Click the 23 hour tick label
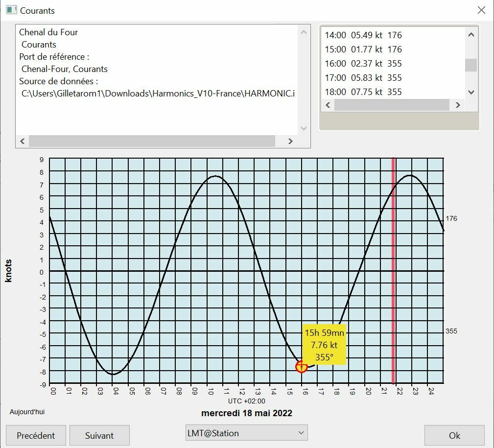Viewport: 494px width, 448px height. [x=415, y=392]
